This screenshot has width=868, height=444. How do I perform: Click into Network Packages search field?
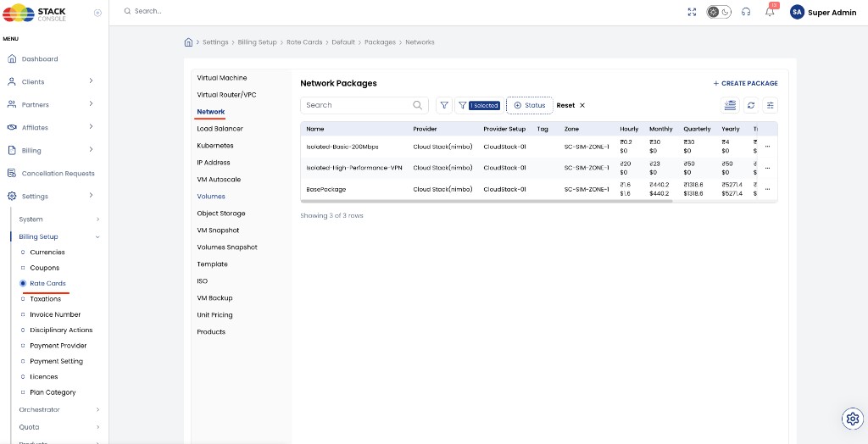click(x=364, y=105)
